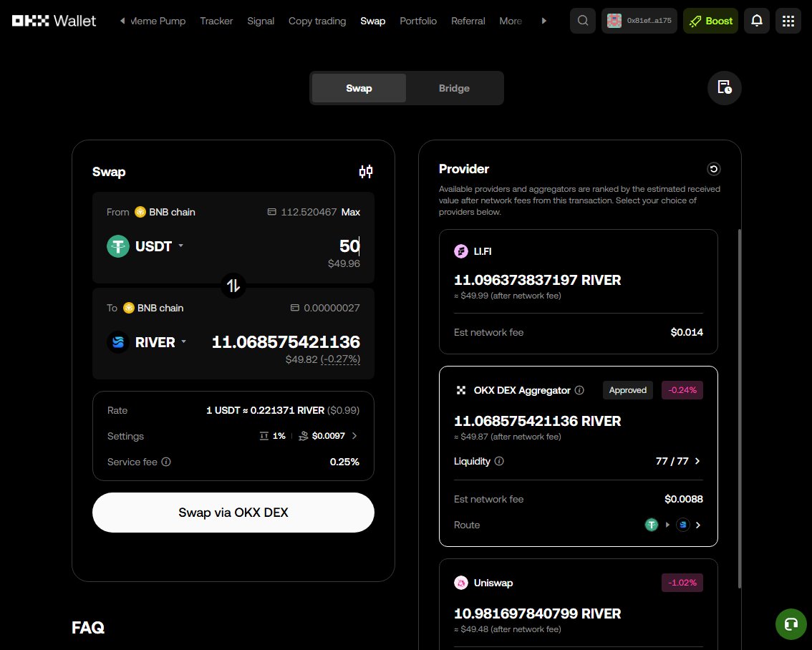This screenshot has height=650, width=812.
Task: Click the Max amount button
Action: tap(351, 212)
